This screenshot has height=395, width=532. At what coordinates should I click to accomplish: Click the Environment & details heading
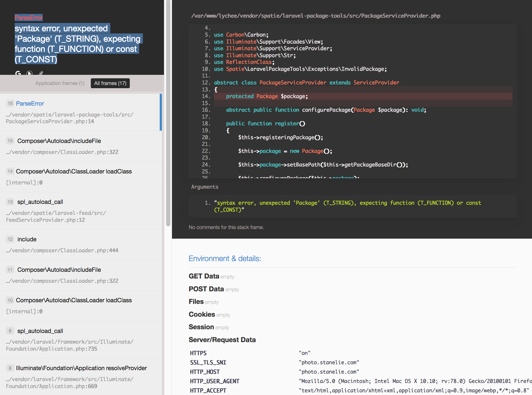coord(225,258)
